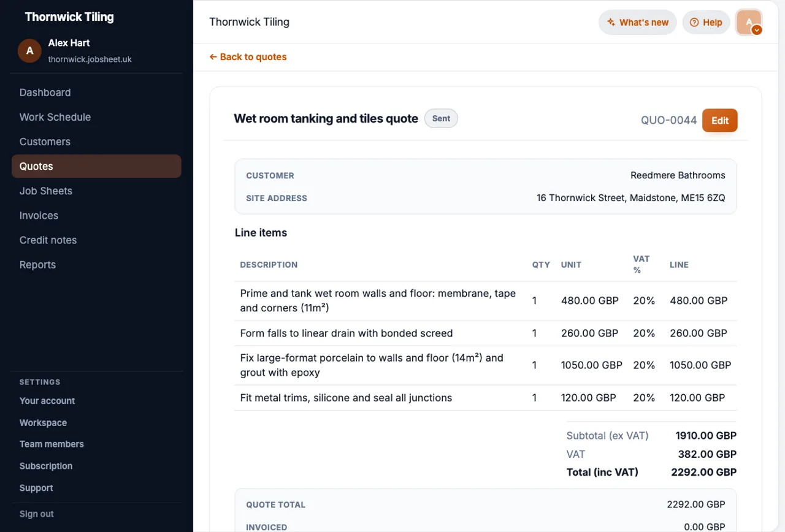The height and width of the screenshot is (532, 785).
Task: Open Workspace settings
Action: coord(43,423)
